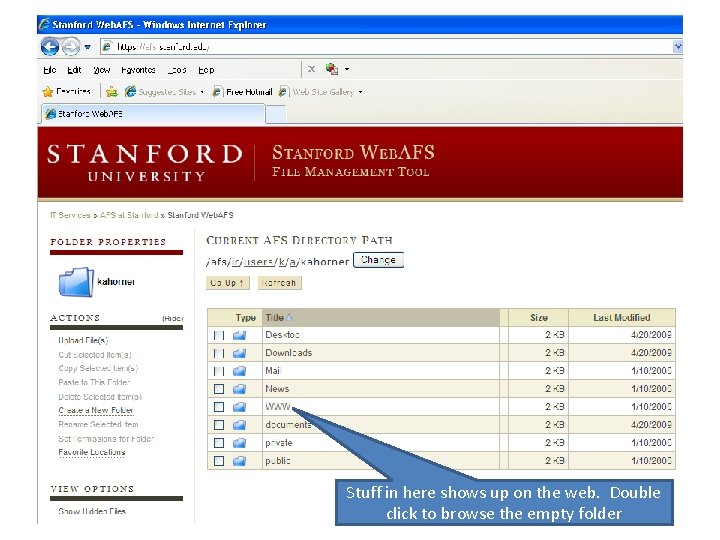The width and height of the screenshot is (720, 540).
Task: Select the Stanford WebAFS browser tab
Action: (x=153, y=113)
